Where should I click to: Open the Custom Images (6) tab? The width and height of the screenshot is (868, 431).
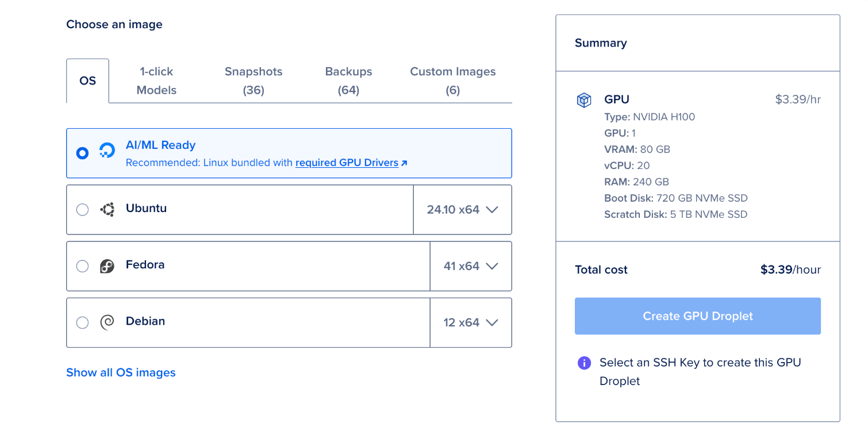tap(453, 81)
